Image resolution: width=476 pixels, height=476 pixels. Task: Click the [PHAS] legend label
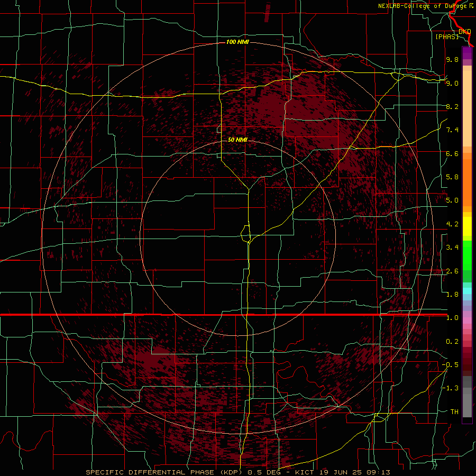pyautogui.click(x=447, y=36)
